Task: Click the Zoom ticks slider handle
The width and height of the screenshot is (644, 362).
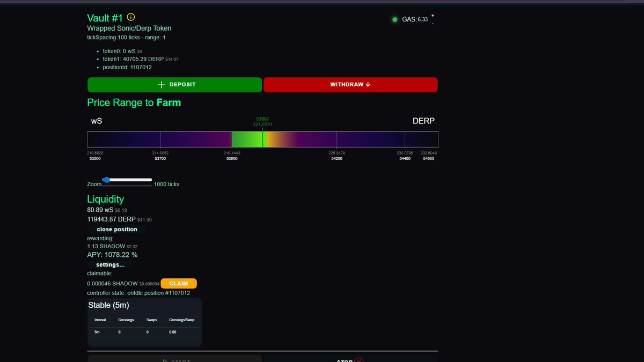Action: click(106, 180)
